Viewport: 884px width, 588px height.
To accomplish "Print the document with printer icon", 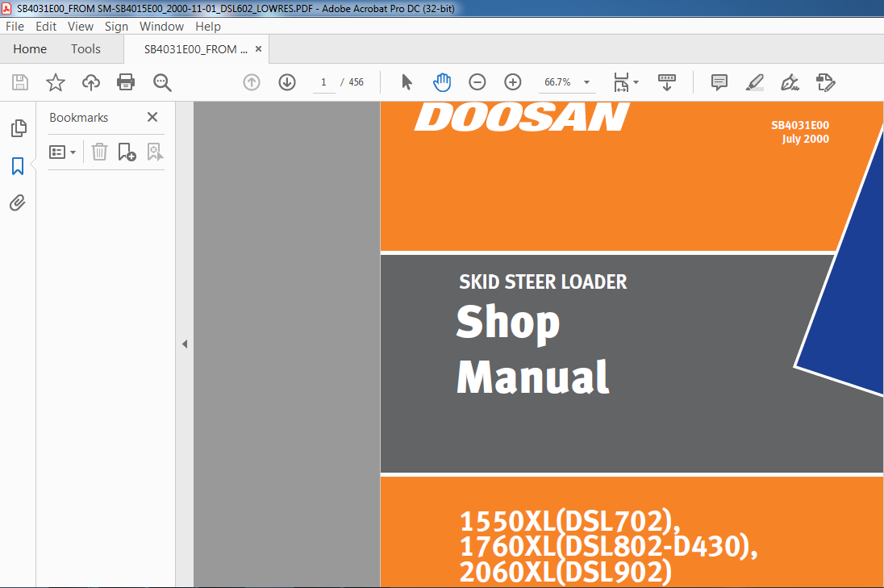I will click(x=126, y=82).
